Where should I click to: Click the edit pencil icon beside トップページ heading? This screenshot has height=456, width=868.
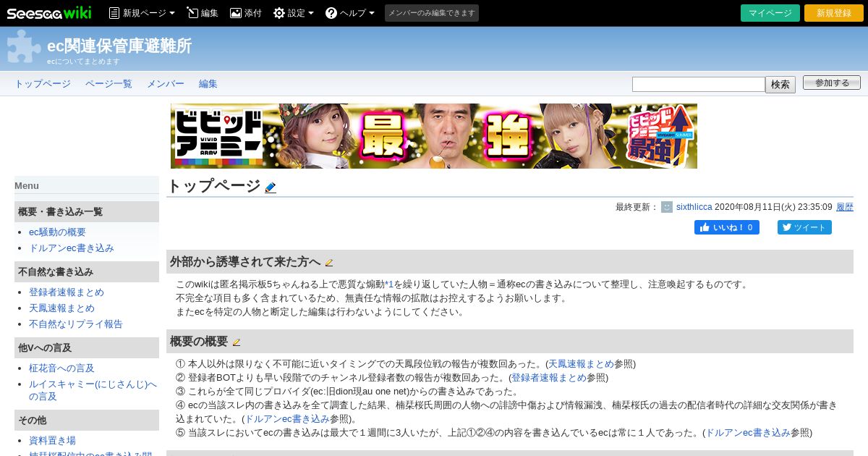tap(271, 187)
